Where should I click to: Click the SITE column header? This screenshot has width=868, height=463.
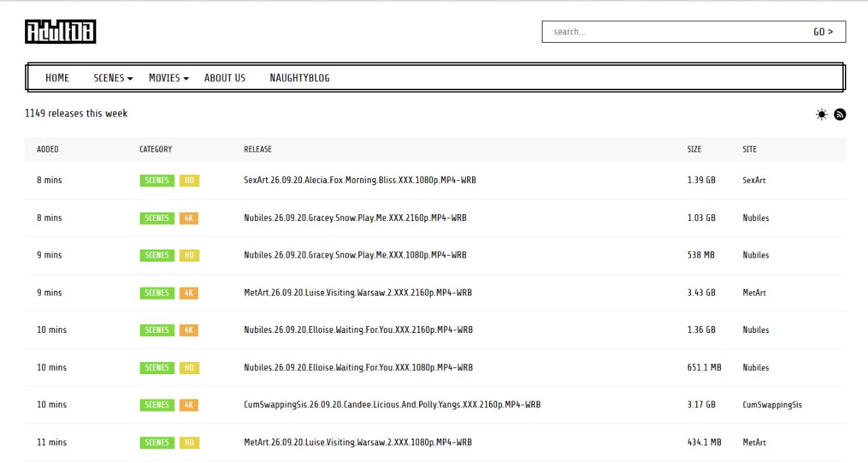point(749,149)
